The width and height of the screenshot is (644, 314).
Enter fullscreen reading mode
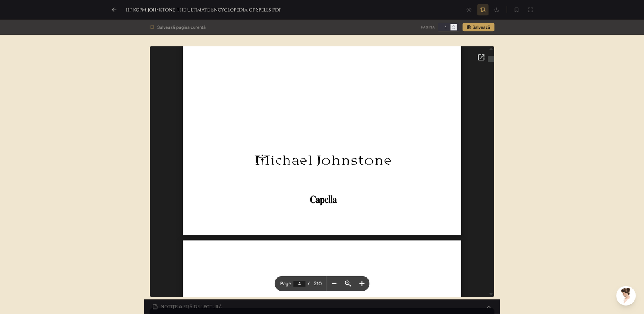click(x=530, y=10)
